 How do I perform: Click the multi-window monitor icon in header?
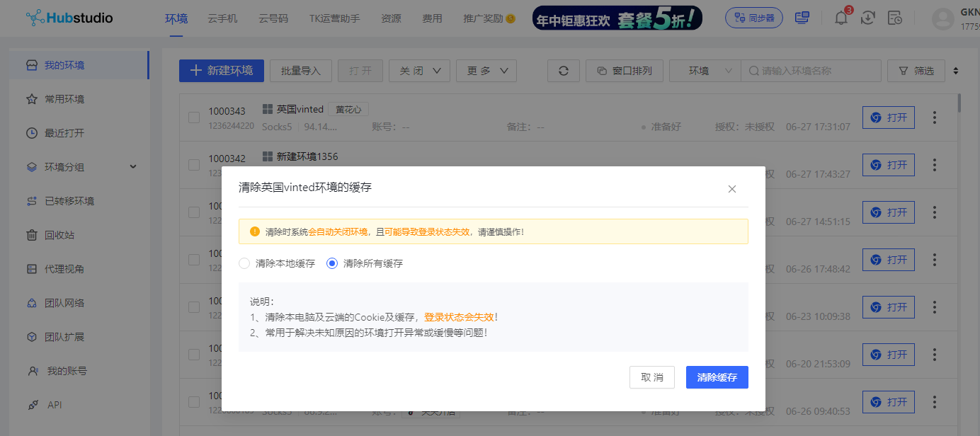[802, 18]
